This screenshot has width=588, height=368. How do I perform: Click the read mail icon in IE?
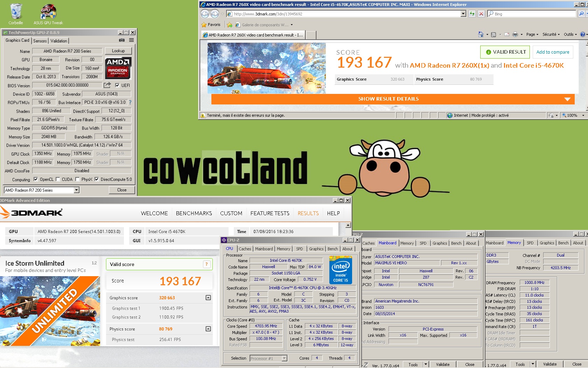[506, 34]
